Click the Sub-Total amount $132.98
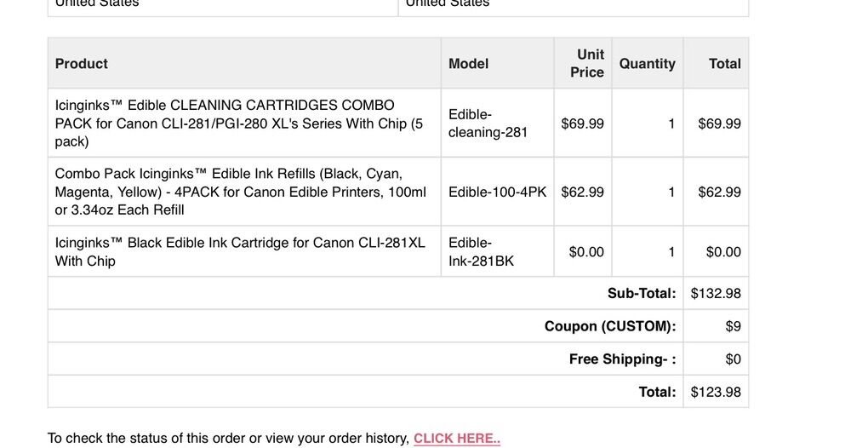Image resolution: width=868 pixels, height=448 pixels. (716, 293)
